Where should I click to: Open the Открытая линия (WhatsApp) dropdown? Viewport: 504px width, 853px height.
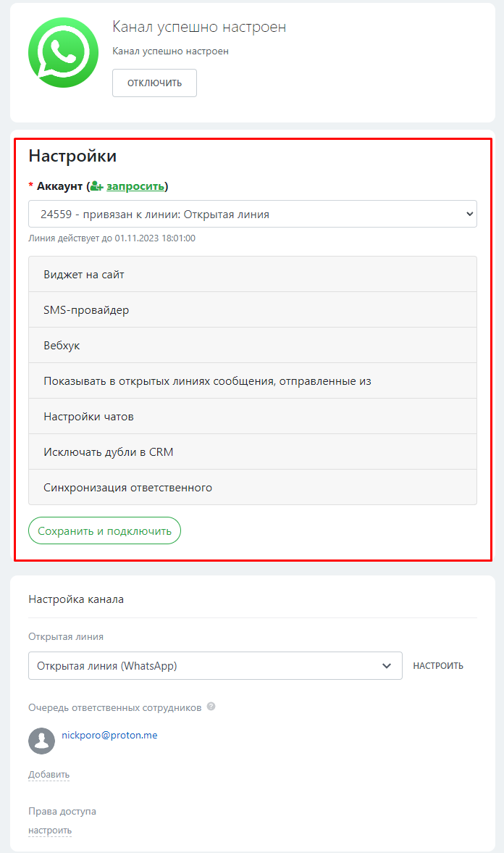coord(215,666)
